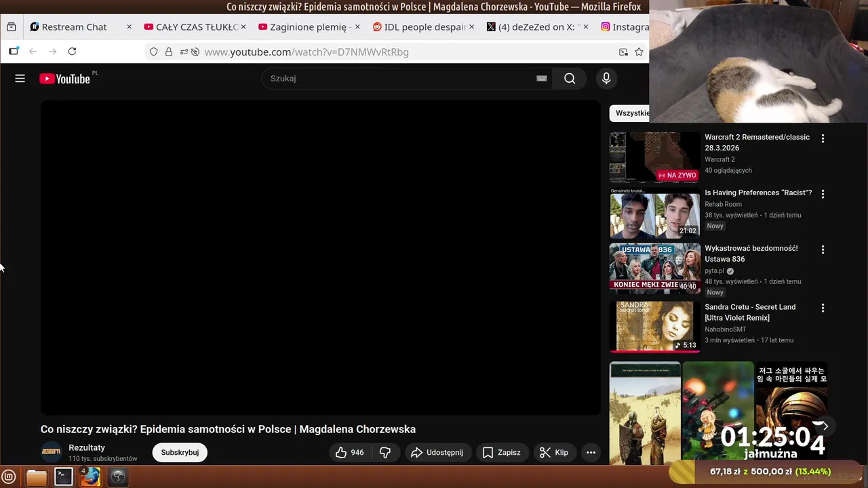This screenshot has width=868, height=488.
Task: Click the black video player area
Action: (x=321, y=258)
